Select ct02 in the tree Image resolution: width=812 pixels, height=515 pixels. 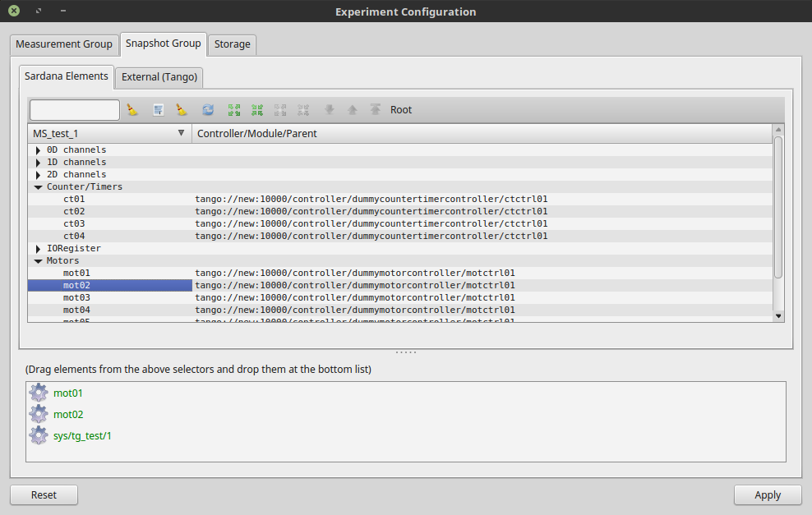(x=74, y=212)
